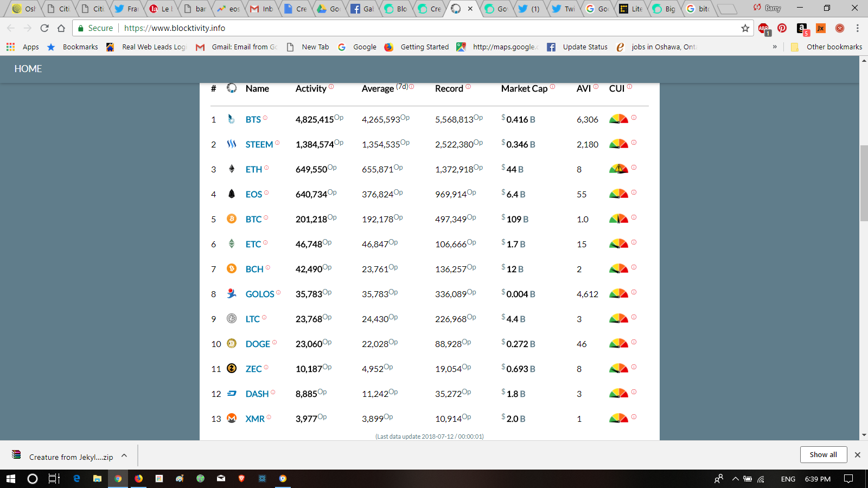The width and height of the screenshot is (868, 488).
Task: Click the ETH coin logo icon
Action: (232, 169)
